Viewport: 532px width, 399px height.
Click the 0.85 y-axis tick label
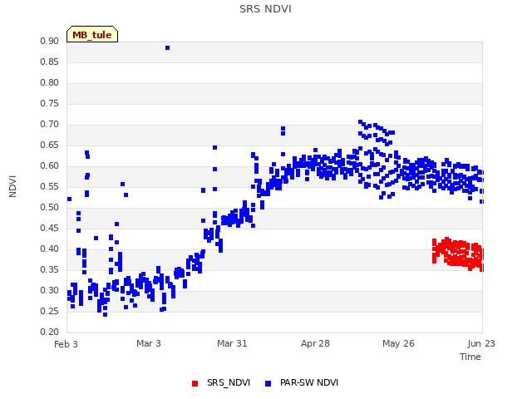[50, 62]
